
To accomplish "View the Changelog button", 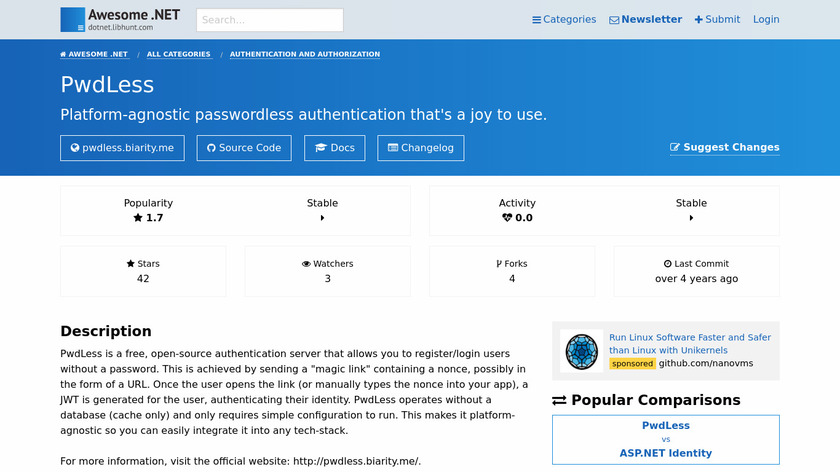I will click(421, 148).
